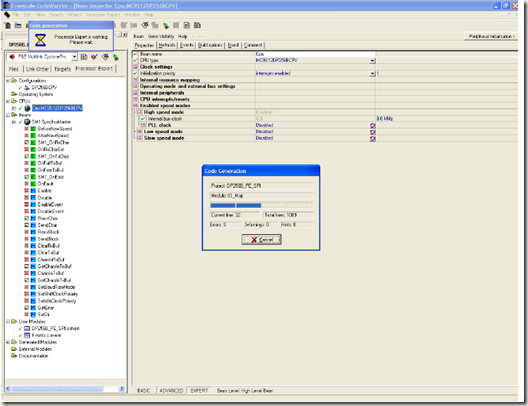This screenshot has height=406, width=528.
Task: Switch to the Methods tab
Action: pyautogui.click(x=167, y=45)
